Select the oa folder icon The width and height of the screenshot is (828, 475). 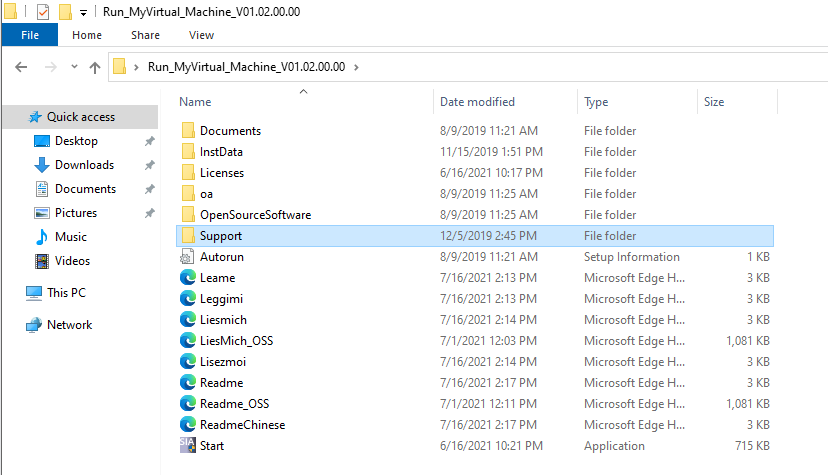click(x=187, y=194)
